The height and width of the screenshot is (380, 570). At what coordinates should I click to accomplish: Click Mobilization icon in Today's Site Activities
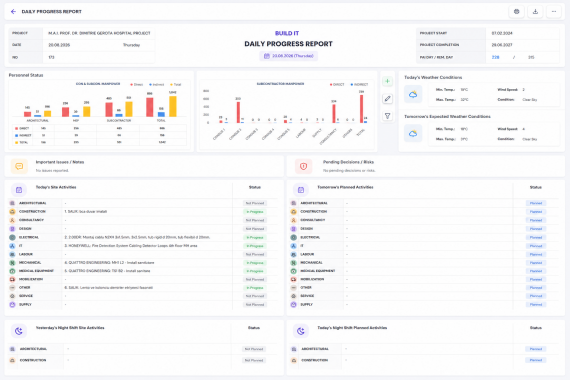click(12, 279)
